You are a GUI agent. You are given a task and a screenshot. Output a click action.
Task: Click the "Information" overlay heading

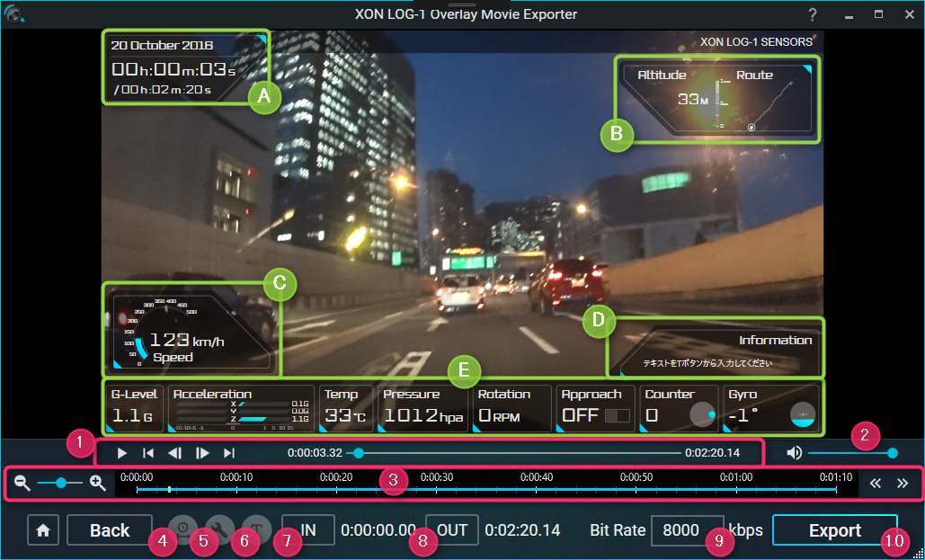[x=775, y=341]
